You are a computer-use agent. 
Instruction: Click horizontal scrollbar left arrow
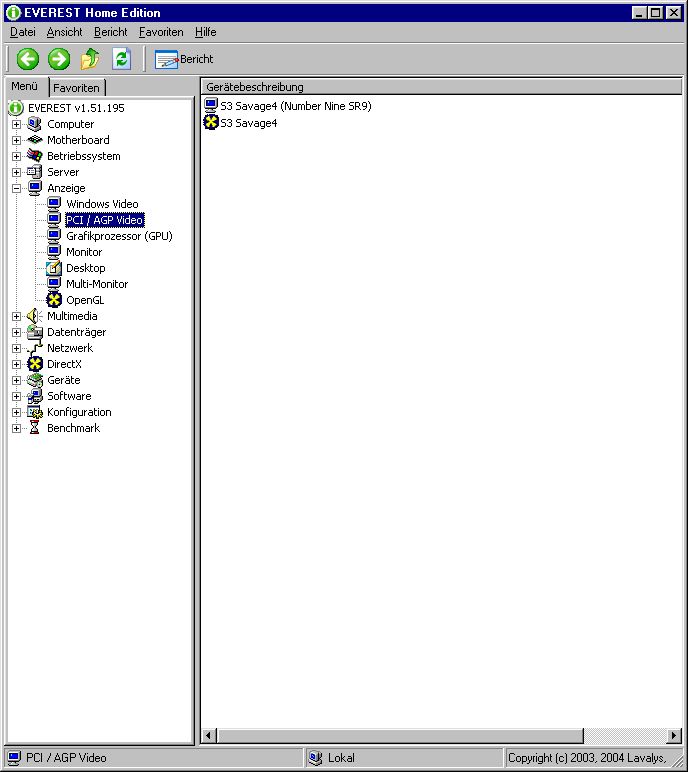click(208, 736)
